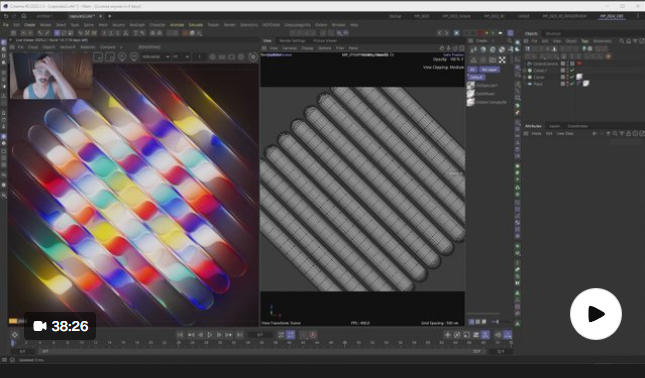The image size is (645, 378).
Task: Select the Startup layout tab
Action: [395, 16]
